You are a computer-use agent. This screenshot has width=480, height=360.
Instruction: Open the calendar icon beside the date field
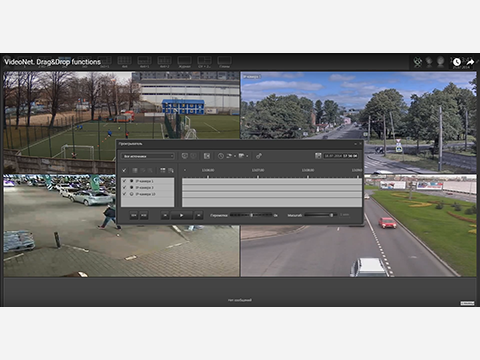318,156
